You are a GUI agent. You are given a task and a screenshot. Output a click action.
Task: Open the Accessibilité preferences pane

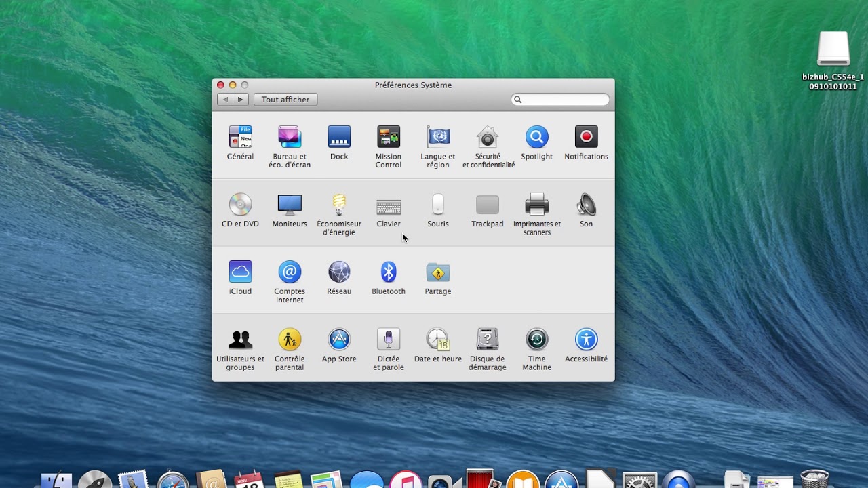pos(586,346)
